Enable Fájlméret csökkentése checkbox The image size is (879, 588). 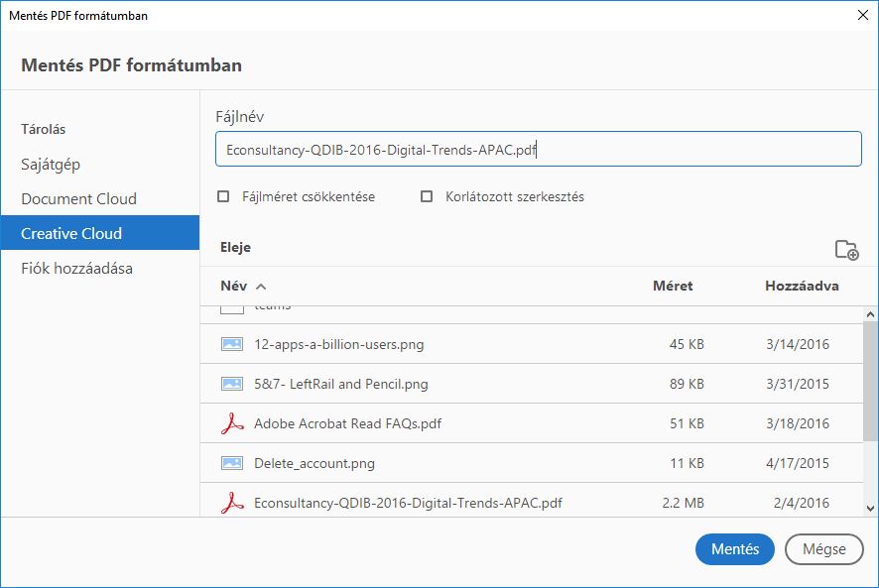point(223,196)
